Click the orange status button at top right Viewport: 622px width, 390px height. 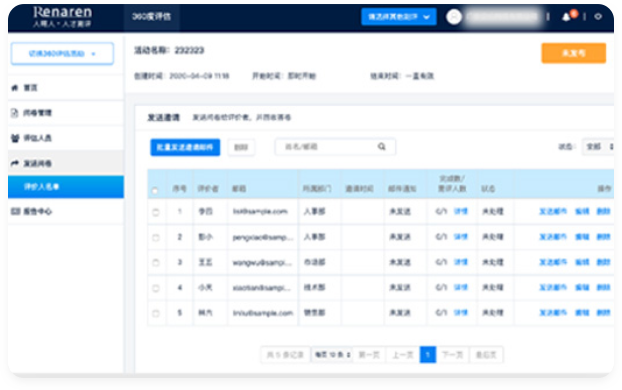coord(574,53)
